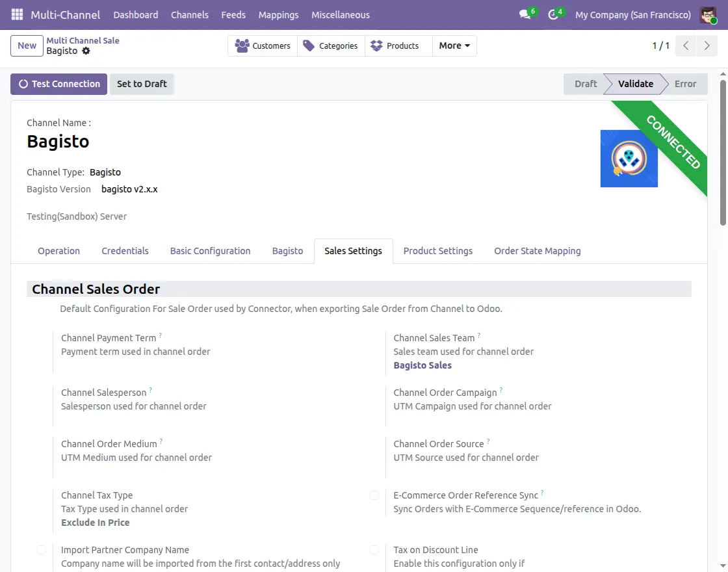This screenshot has width=728, height=572.
Task: Click the Bagisto channel logo image
Action: pyautogui.click(x=629, y=159)
